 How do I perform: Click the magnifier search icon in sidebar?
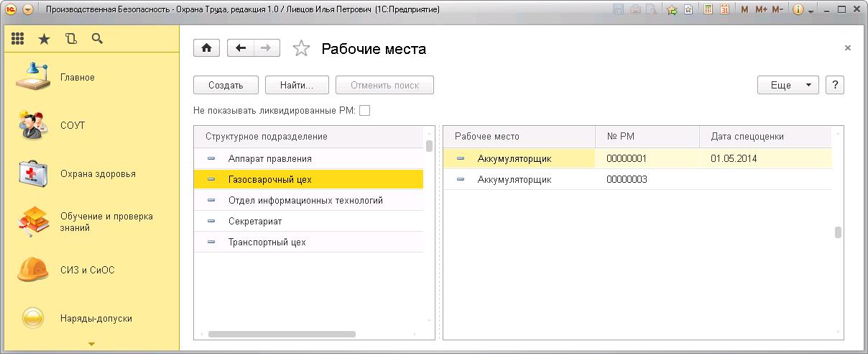tap(97, 39)
